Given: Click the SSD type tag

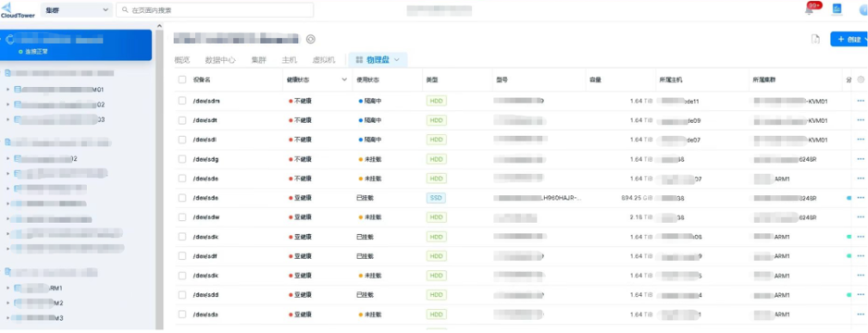Looking at the screenshot, I should pos(436,198).
